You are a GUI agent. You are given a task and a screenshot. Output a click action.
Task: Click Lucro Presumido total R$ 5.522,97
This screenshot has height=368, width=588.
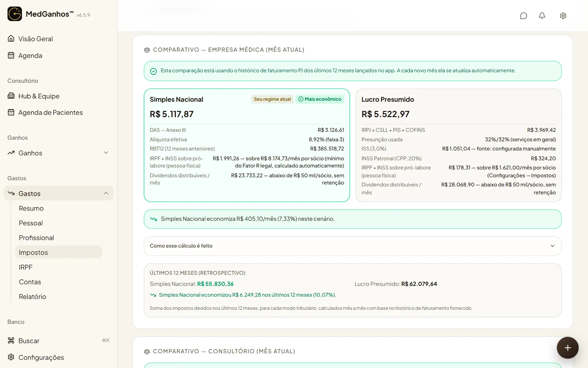pyautogui.click(x=385, y=114)
